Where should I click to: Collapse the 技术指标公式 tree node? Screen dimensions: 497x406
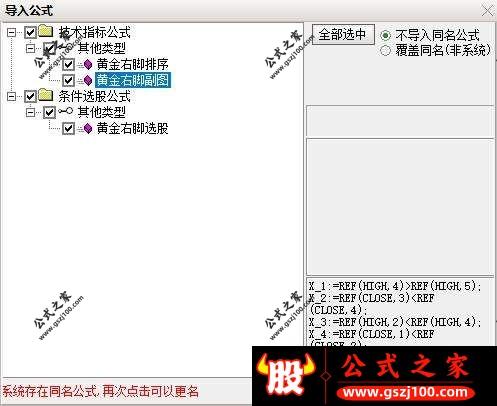point(12,32)
